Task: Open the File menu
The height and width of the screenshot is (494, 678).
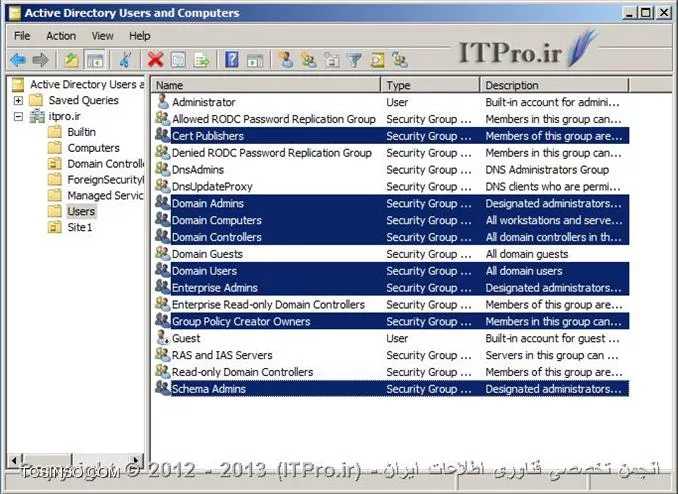Action: coord(22,36)
